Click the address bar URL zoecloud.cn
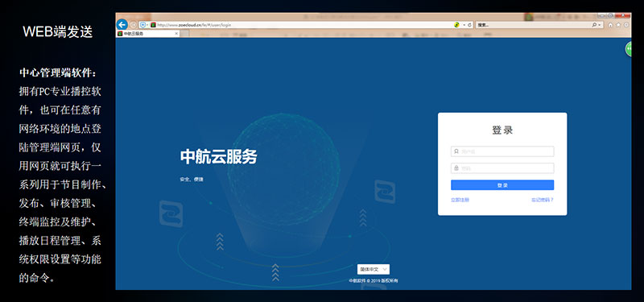Image resolution: width=644 pixels, height=302 pixels. [x=194, y=25]
